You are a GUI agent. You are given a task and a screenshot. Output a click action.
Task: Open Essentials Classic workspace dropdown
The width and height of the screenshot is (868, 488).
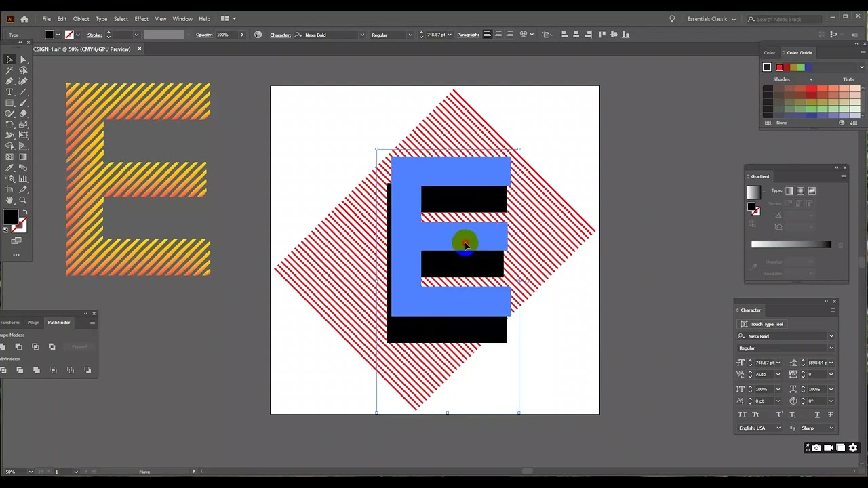(711, 19)
